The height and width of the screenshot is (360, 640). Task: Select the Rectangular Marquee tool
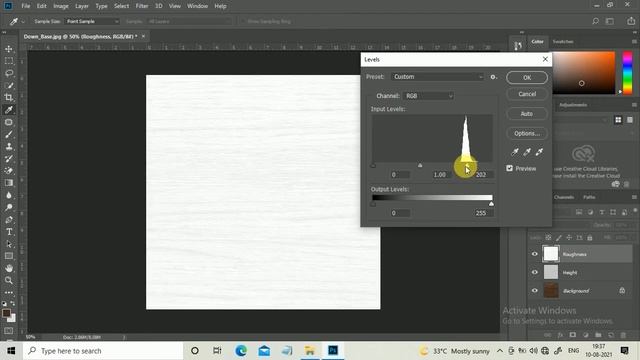[9, 61]
